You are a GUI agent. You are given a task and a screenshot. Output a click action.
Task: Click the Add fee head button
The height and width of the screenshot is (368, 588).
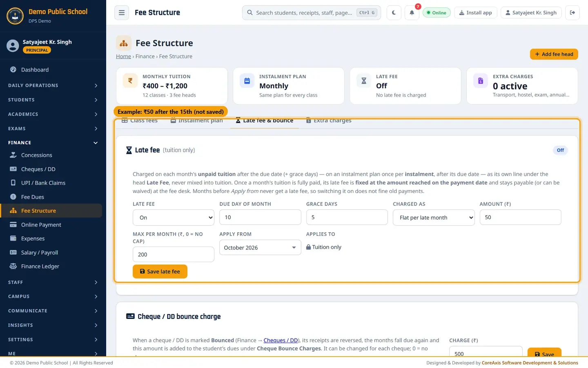(554, 54)
